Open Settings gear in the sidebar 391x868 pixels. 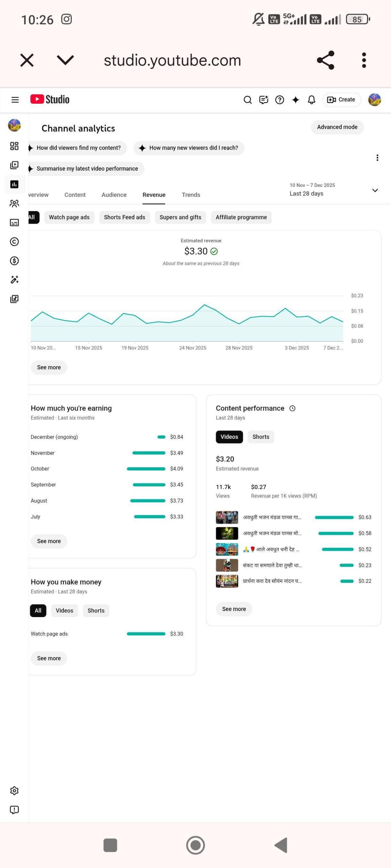click(x=14, y=791)
